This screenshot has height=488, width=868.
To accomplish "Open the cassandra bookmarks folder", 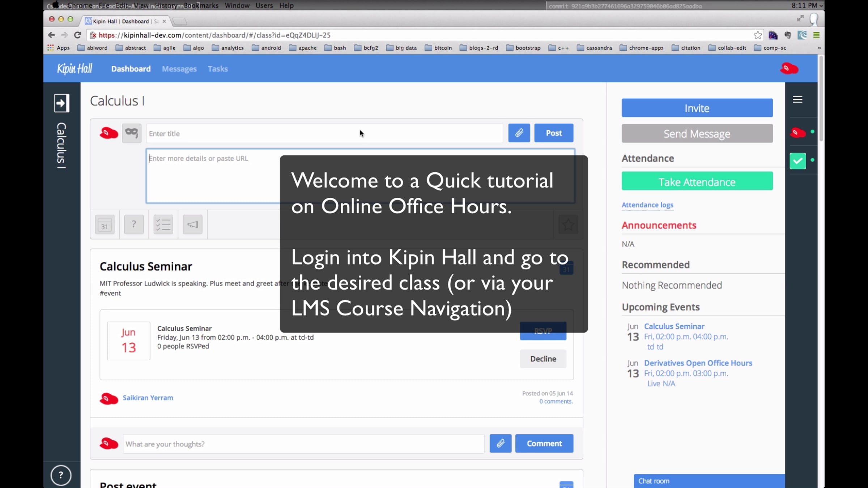I will (594, 48).
